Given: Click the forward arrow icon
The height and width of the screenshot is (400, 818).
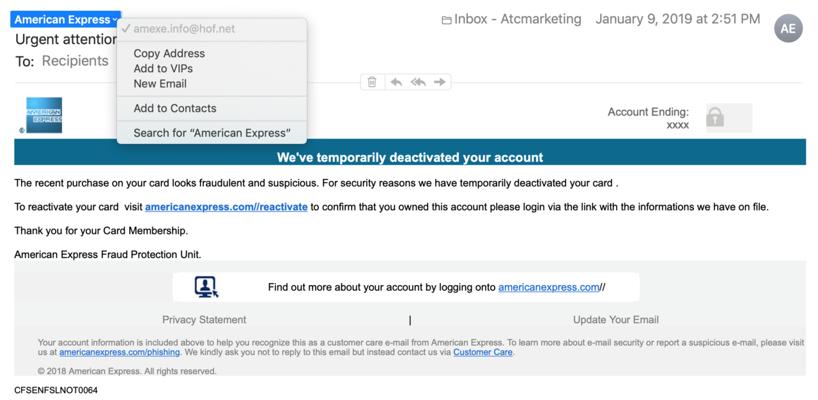Looking at the screenshot, I should tap(440, 82).
